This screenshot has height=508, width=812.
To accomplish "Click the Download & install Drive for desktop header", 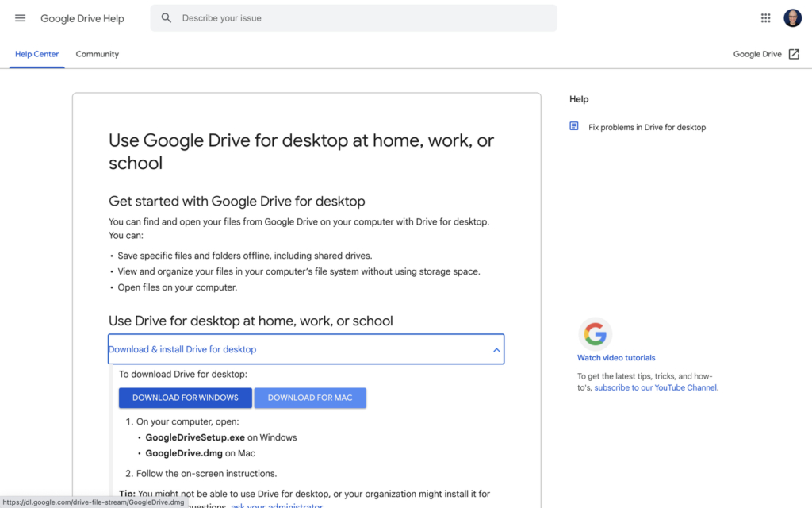I will point(183,349).
